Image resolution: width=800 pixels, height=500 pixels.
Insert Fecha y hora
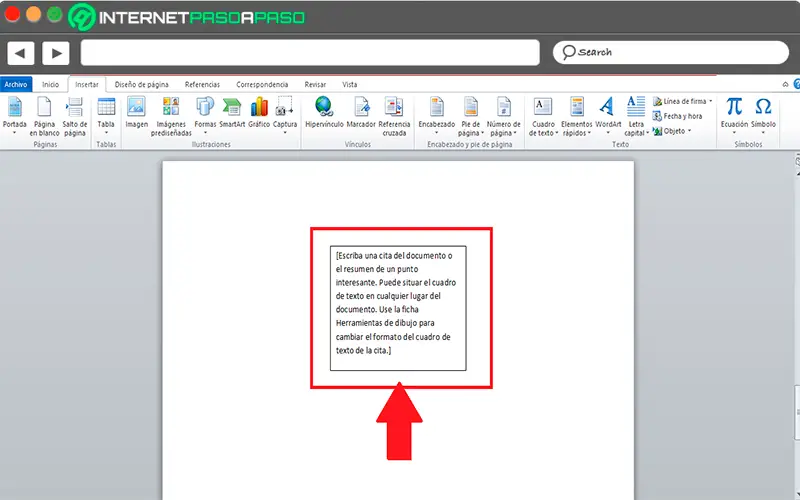pos(678,116)
